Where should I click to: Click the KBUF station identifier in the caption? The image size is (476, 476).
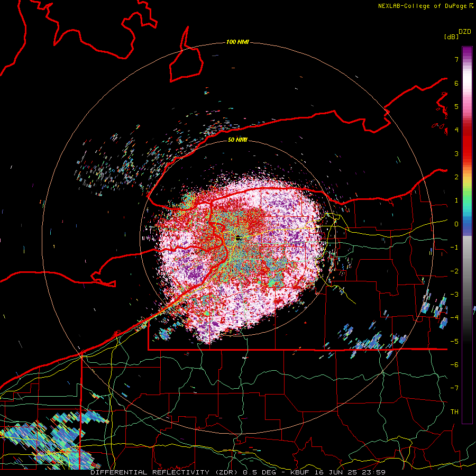pos(300,472)
